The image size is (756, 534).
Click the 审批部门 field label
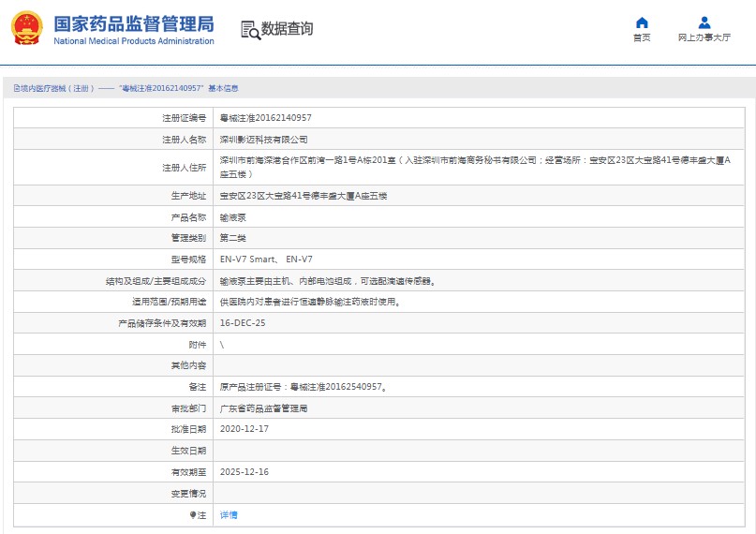[188, 408]
